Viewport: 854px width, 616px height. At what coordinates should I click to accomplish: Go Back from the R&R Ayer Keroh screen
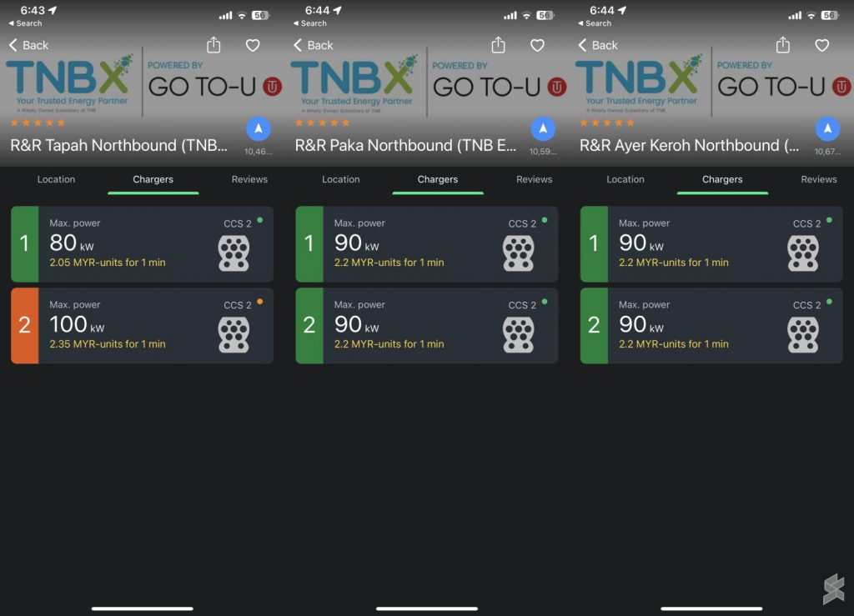pyautogui.click(x=599, y=45)
